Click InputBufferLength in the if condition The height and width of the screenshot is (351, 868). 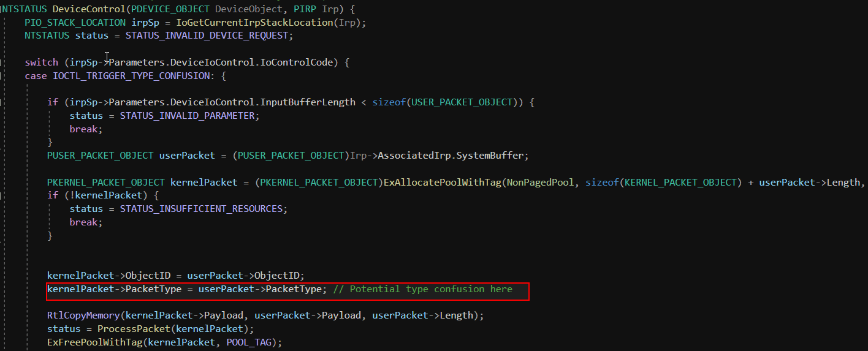308,102
